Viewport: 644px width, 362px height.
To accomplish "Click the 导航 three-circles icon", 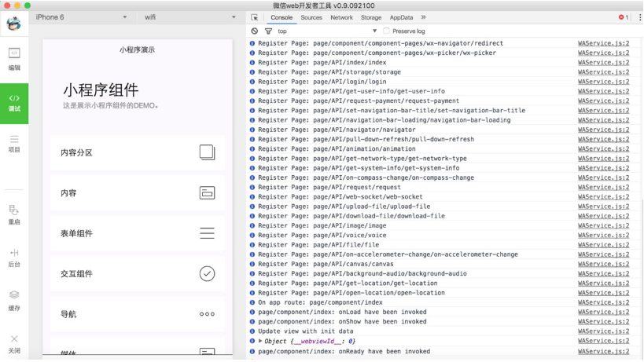I will point(207,314).
